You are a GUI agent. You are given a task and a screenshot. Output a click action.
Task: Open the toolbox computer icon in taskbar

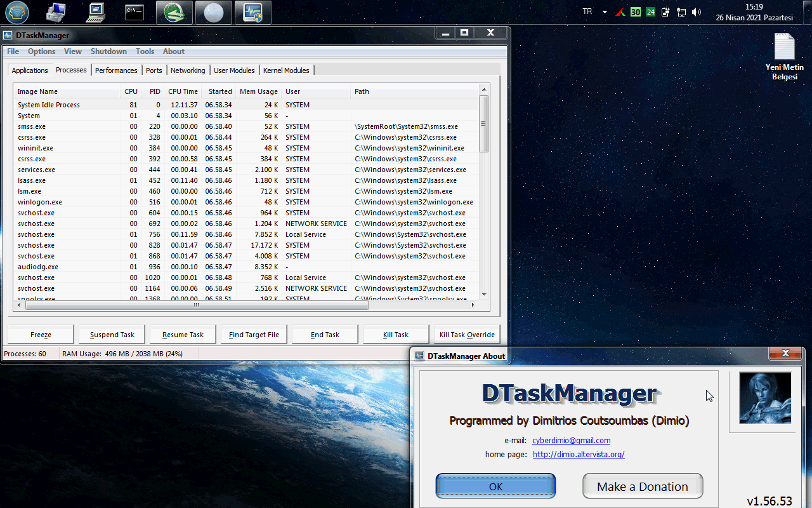pos(56,12)
